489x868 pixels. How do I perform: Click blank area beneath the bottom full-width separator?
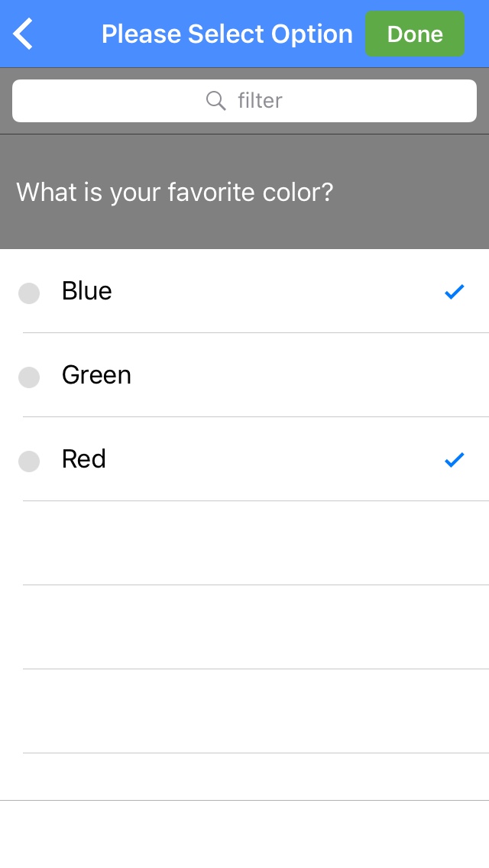[244, 834]
